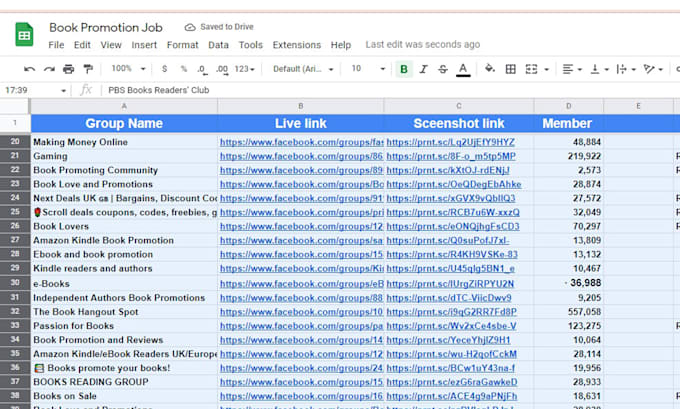Decrease decimal places
Viewport: 680px width, 409px height.
pos(202,69)
